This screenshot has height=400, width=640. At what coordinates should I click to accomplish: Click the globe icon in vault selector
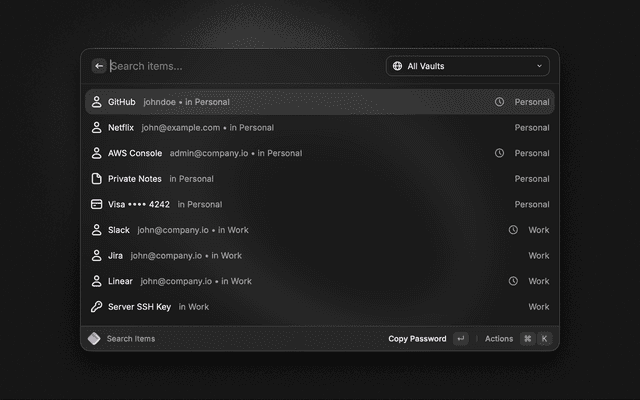[398, 66]
